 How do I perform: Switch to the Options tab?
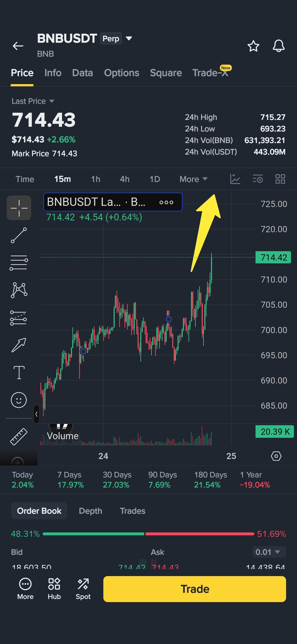(121, 73)
